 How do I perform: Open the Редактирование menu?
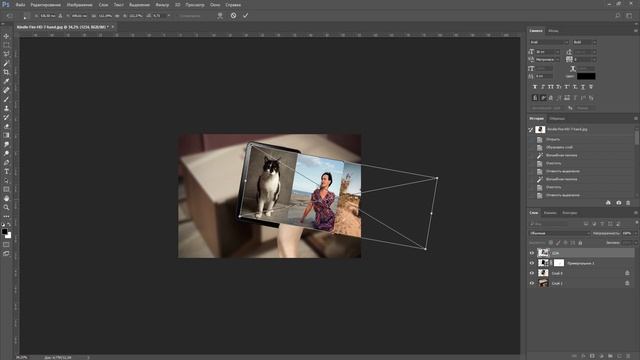coord(46,5)
